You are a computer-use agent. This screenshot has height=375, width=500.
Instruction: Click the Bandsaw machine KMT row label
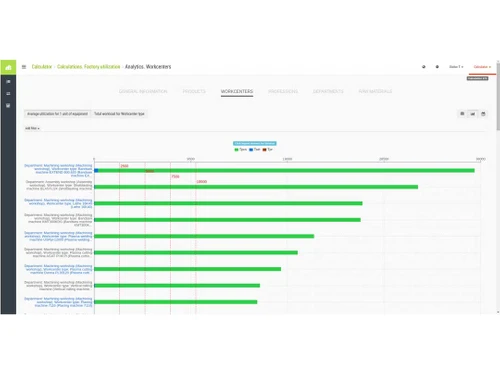(x=58, y=220)
